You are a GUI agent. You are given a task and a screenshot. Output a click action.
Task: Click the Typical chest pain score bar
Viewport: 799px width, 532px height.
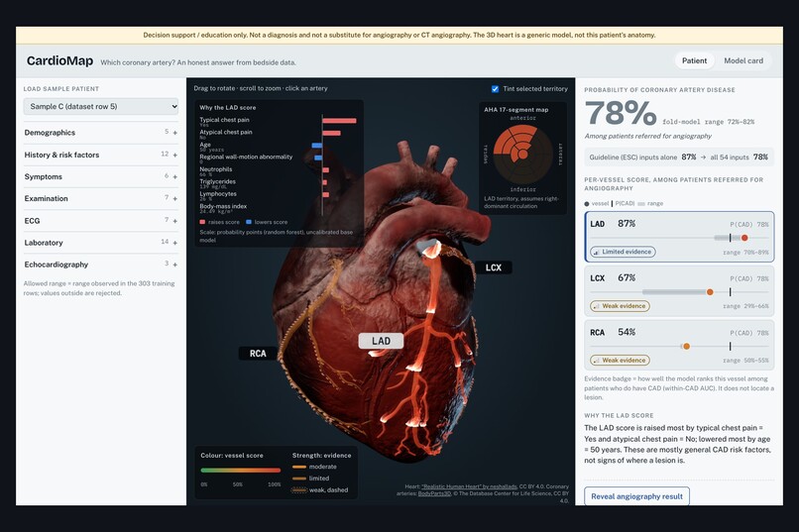pyautogui.click(x=339, y=121)
